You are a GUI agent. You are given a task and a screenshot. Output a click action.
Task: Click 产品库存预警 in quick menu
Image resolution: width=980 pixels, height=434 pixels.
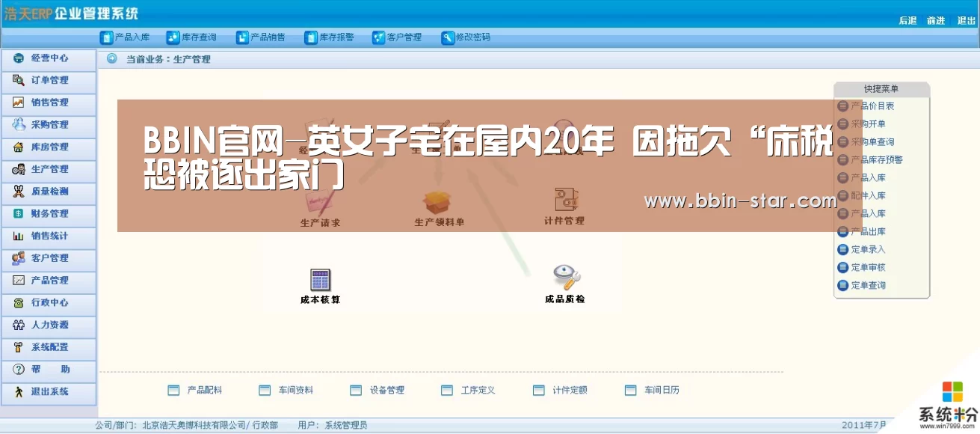coord(871,160)
